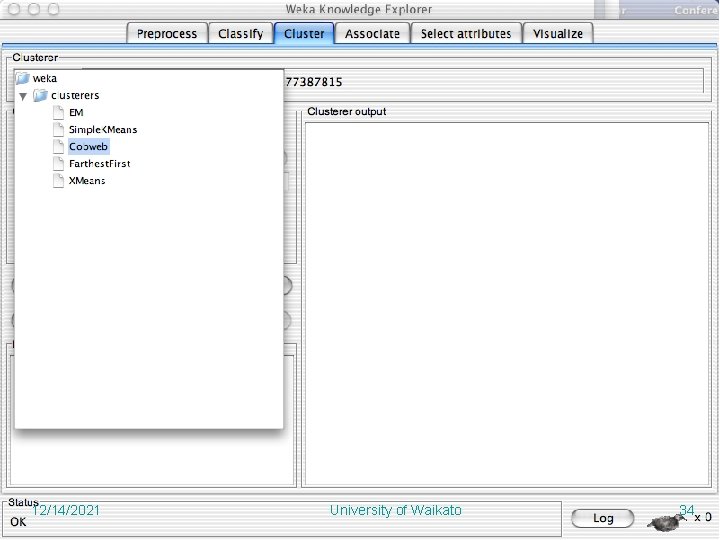Switch to the Visualize tab
Screen dimensions: 720x540
coord(558,34)
